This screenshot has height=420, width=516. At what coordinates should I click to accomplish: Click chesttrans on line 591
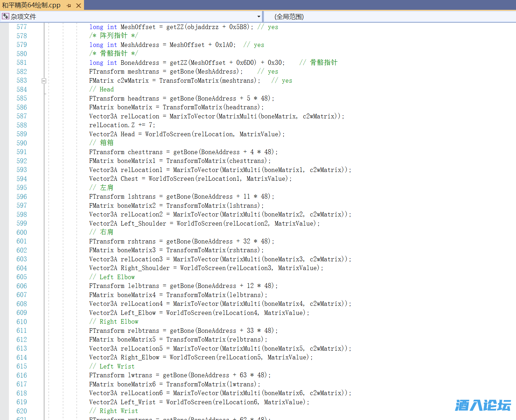point(145,152)
